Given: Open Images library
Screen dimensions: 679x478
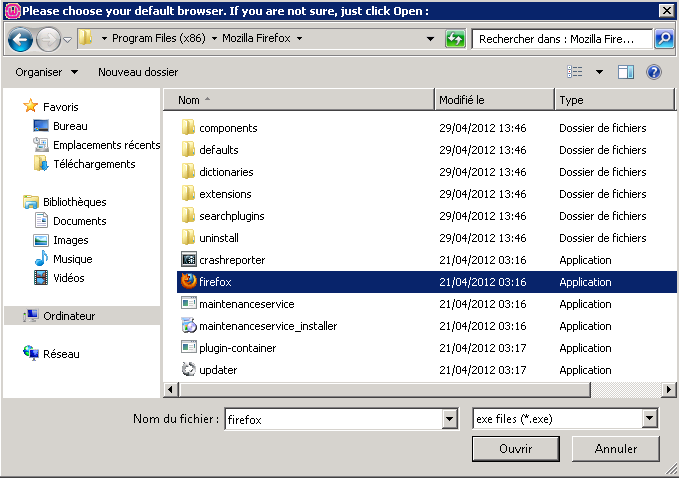Looking at the screenshot, I should [x=71, y=240].
